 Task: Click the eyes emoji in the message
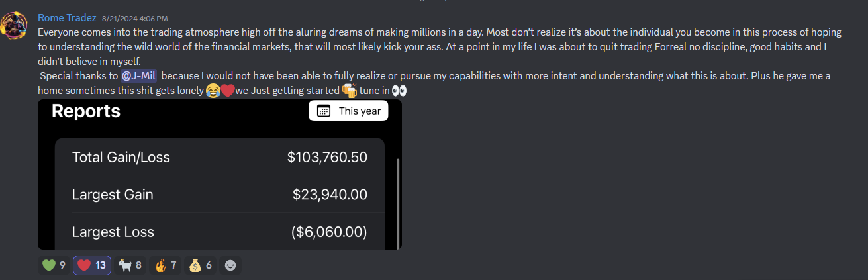(x=399, y=91)
